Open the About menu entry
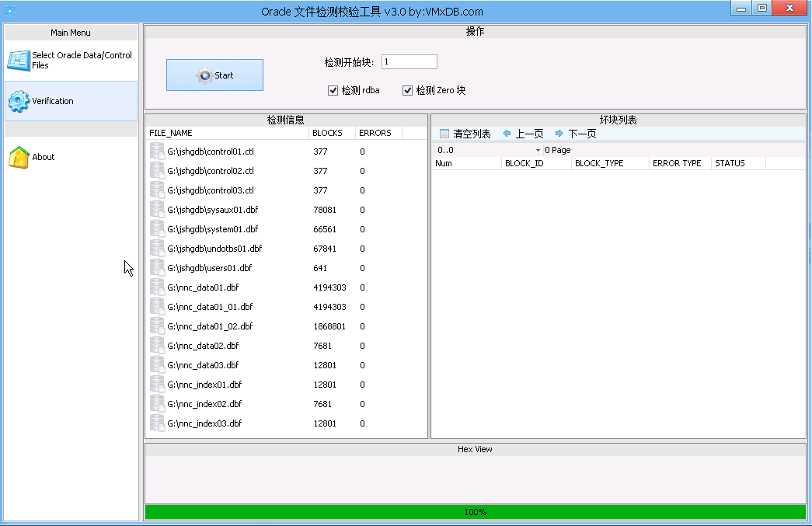 click(x=71, y=157)
